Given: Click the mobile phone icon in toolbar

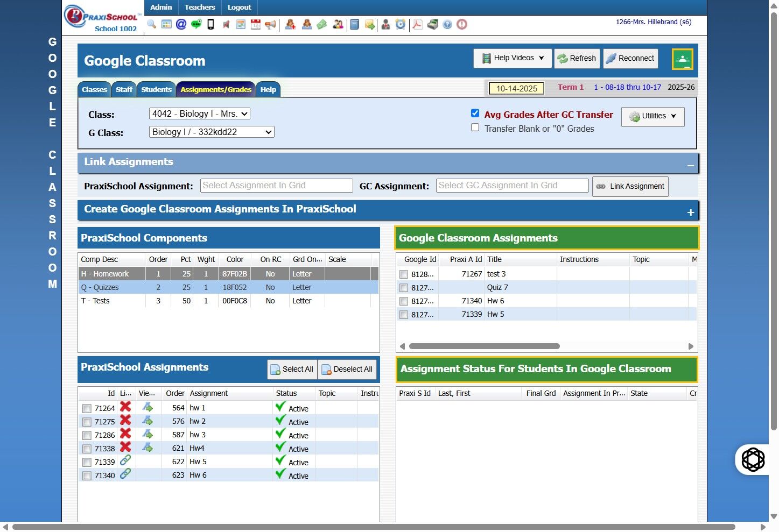Looking at the screenshot, I should coord(210,24).
